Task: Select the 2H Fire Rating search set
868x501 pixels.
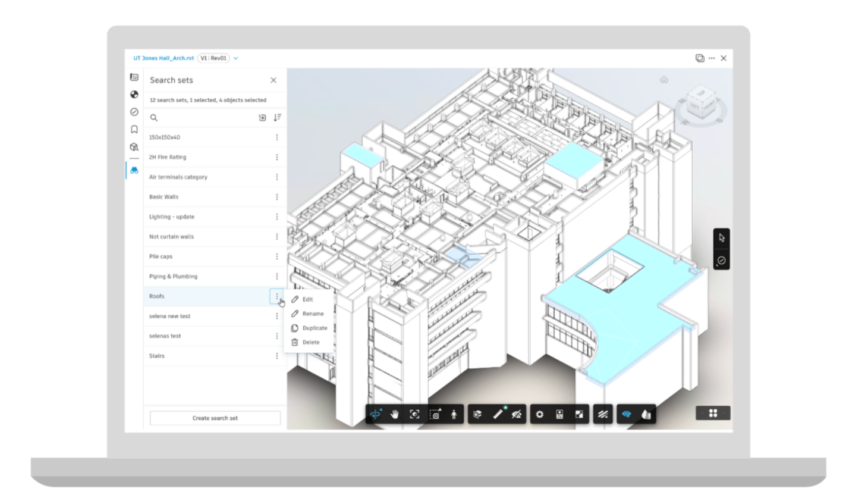Action: coord(215,157)
